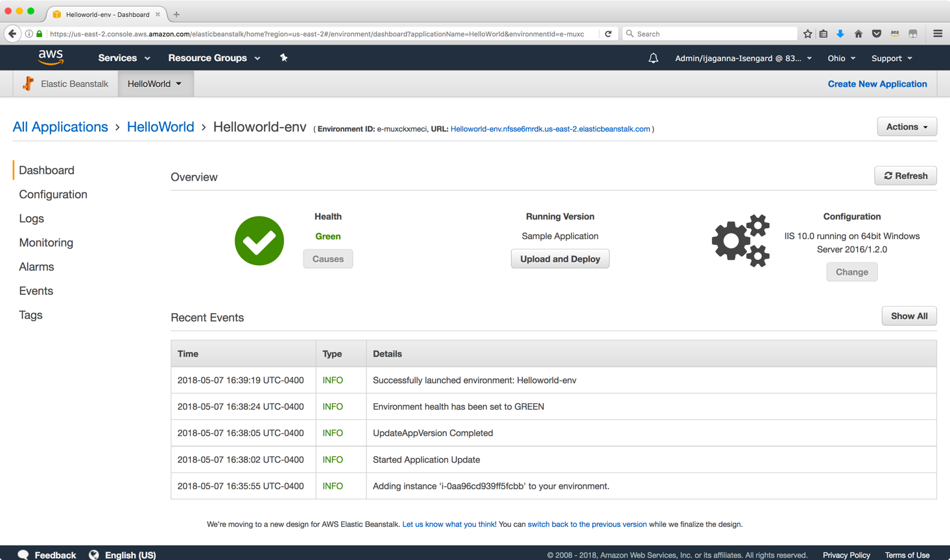Open Alarms in the sidebar

36,266
